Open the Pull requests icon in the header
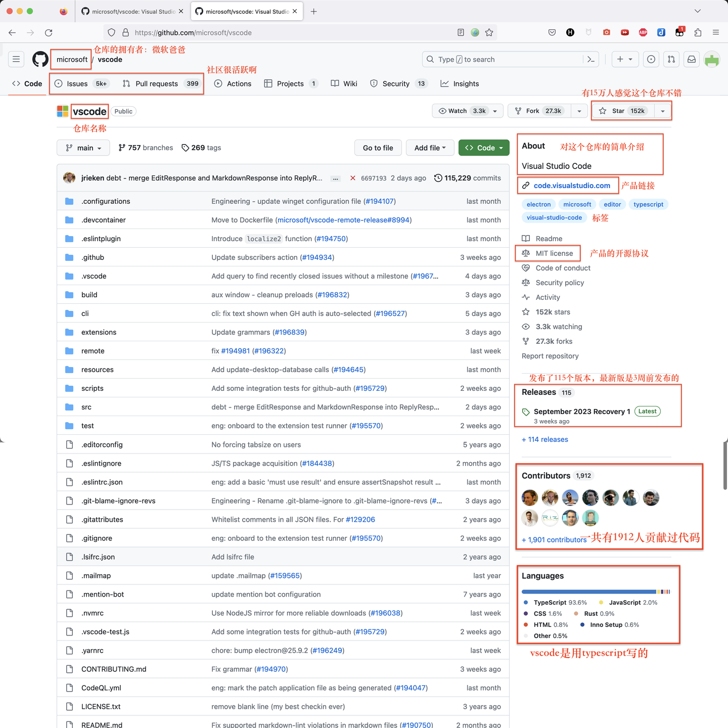 point(671,59)
